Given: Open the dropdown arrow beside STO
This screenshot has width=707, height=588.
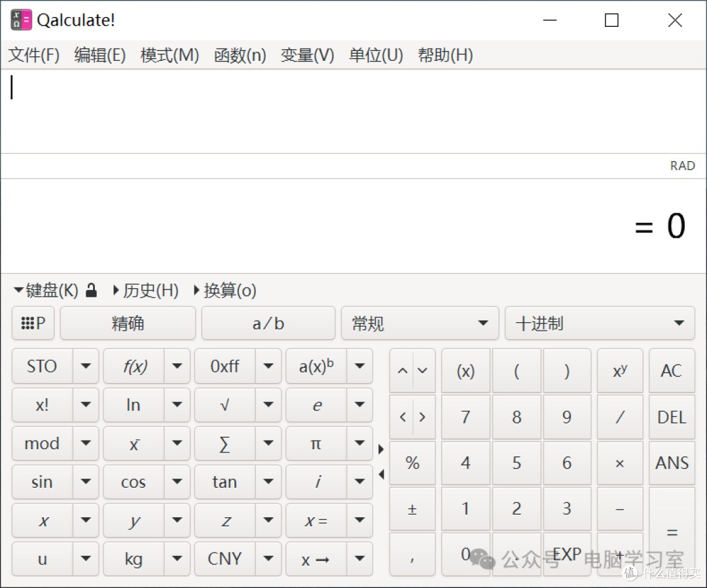Looking at the screenshot, I should pyautogui.click(x=86, y=366).
